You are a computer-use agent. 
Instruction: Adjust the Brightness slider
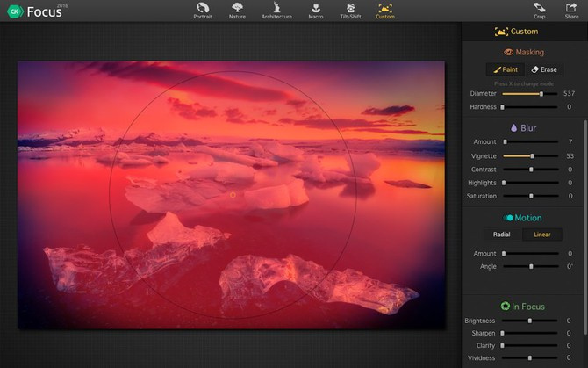[x=529, y=321]
